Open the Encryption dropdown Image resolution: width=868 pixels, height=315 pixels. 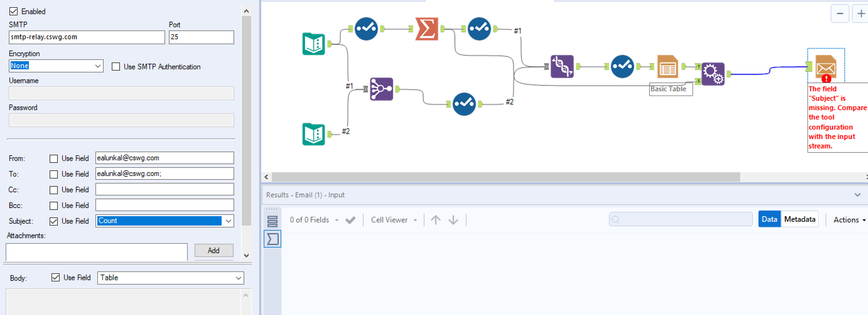click(98, 66)
